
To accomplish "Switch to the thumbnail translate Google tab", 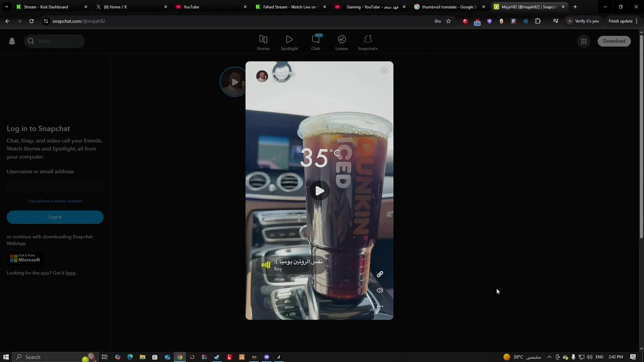I will point(449,7).
